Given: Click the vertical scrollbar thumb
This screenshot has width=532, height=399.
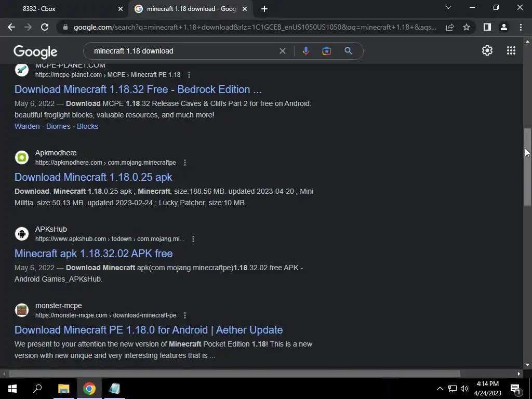Looking at the screenshot, I should (527, 167).
